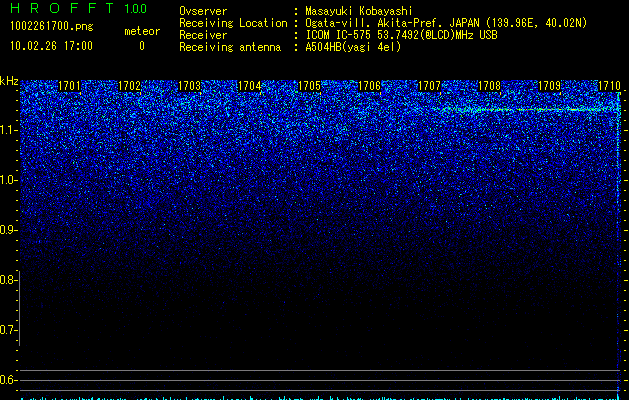Click the 0.9 frequency axis label
Image resolution: width=629 pixels, height=400 pixels.
(8, 230)
